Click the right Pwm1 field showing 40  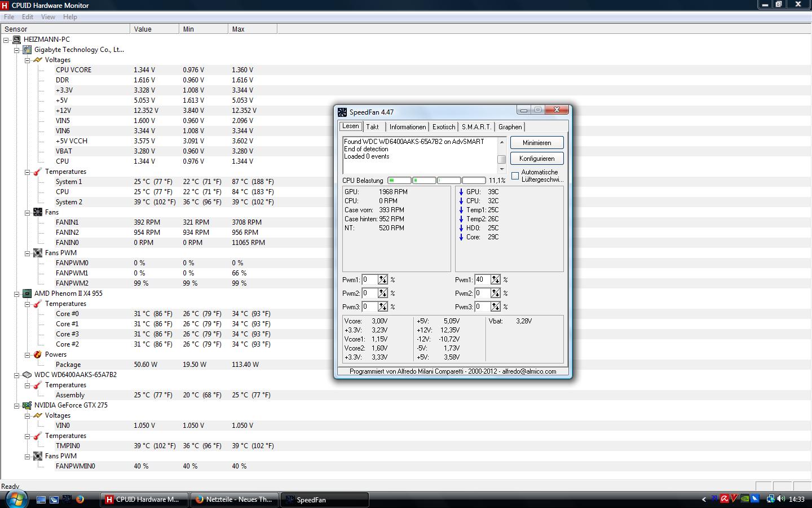coord(482,279)
